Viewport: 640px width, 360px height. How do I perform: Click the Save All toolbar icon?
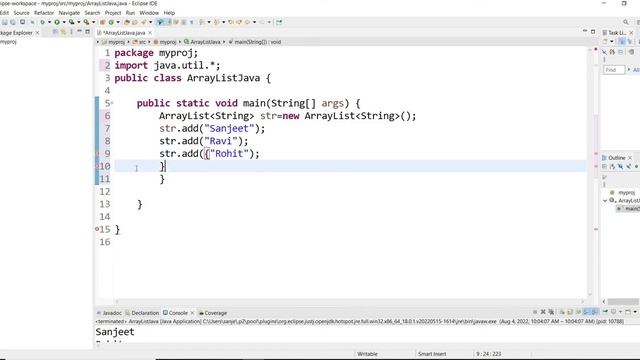(13, 22)
